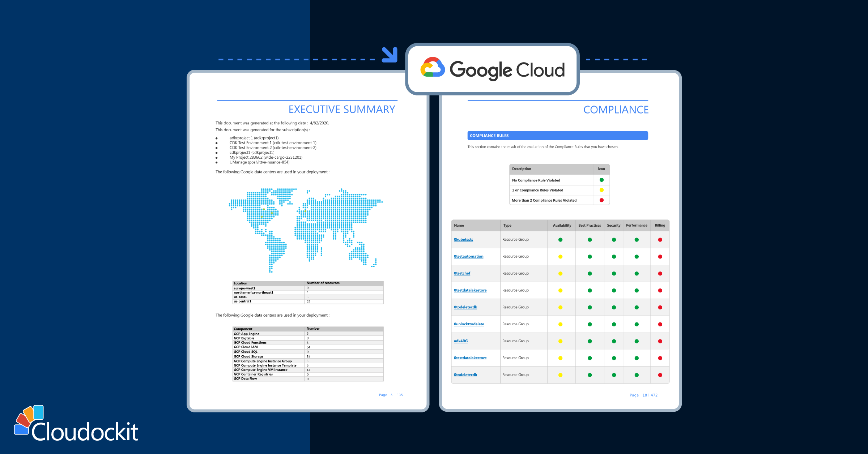Click the Availability dot in the 0kubetests row
868x454 pixels.
tap(560, 240)
